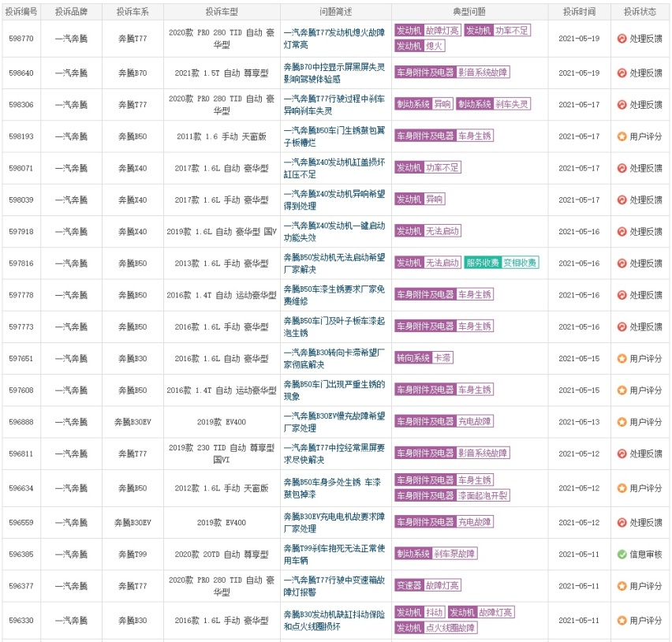Click 发动机 熄火 tag
Viewport: 672px width, 642px height.
pyautogui.click(x=420, y=46)
